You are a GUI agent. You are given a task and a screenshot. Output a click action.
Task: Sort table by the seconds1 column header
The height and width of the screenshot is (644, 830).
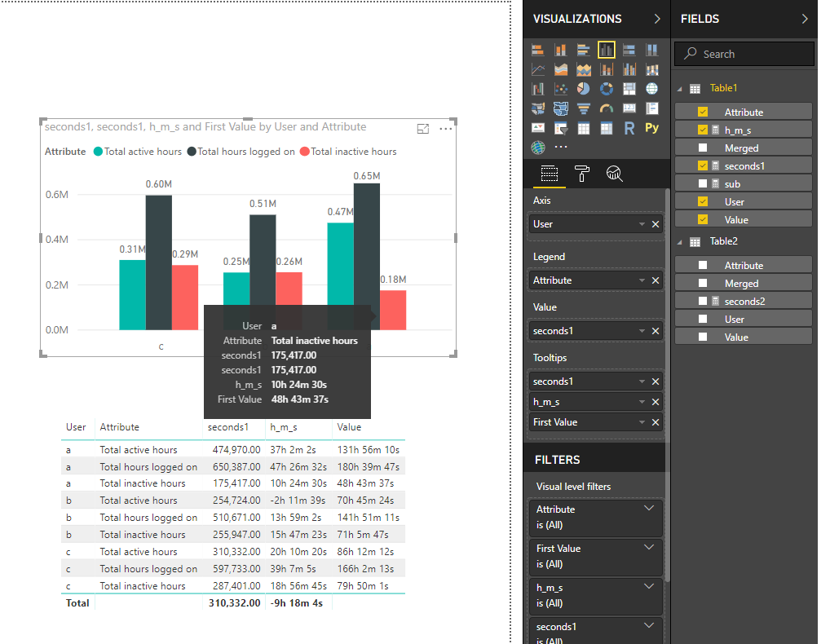pos(228,427)
